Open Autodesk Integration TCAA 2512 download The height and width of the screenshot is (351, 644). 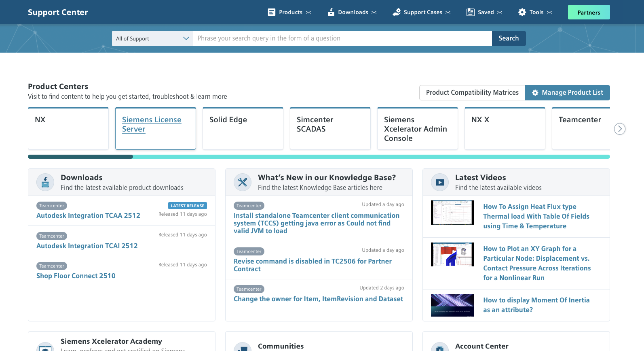(88, 216)
